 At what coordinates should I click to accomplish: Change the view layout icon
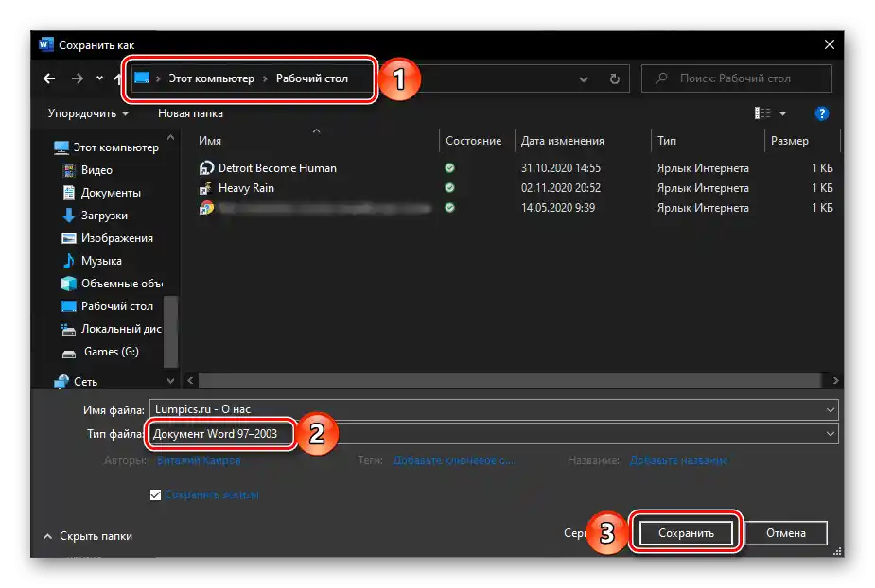coord(761,113)
